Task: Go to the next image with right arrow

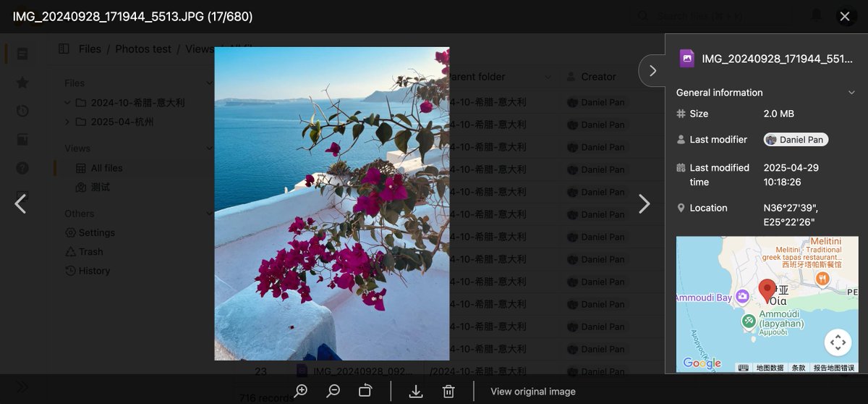Action: coord(644,204)
